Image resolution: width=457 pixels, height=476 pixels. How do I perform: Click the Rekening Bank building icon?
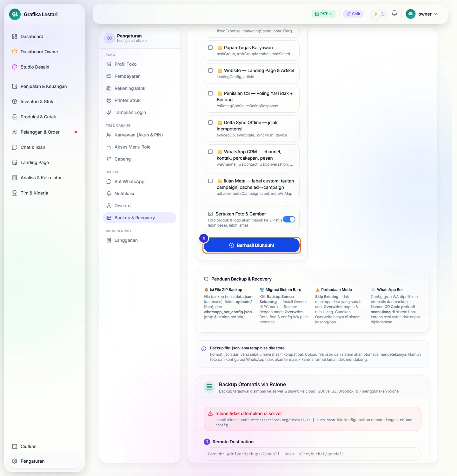point(109,88)
